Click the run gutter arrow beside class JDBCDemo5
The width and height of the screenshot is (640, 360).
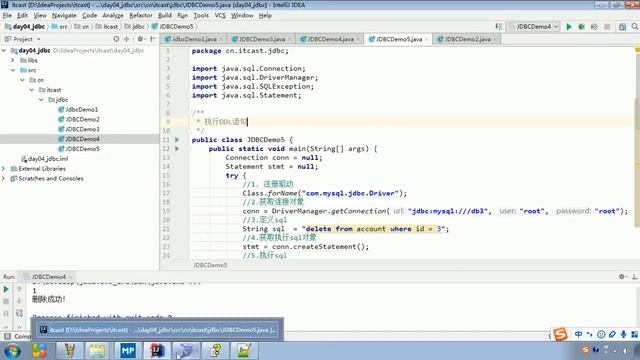pyautogui.click(x=177, y=140)
